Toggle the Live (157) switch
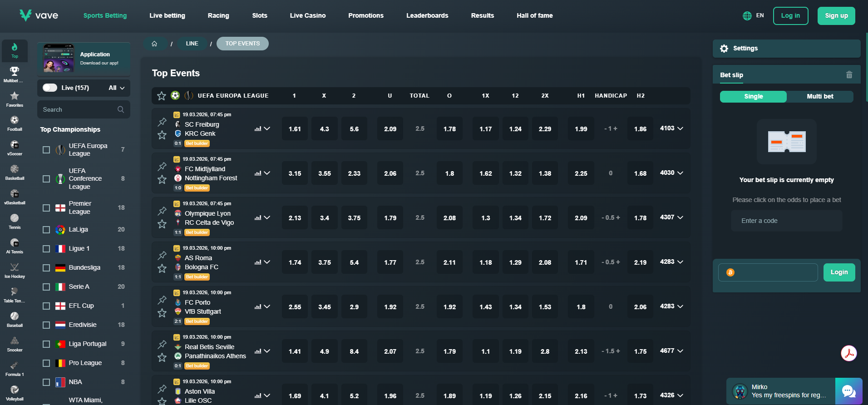The image size is (868, 405). pos(50,88)
